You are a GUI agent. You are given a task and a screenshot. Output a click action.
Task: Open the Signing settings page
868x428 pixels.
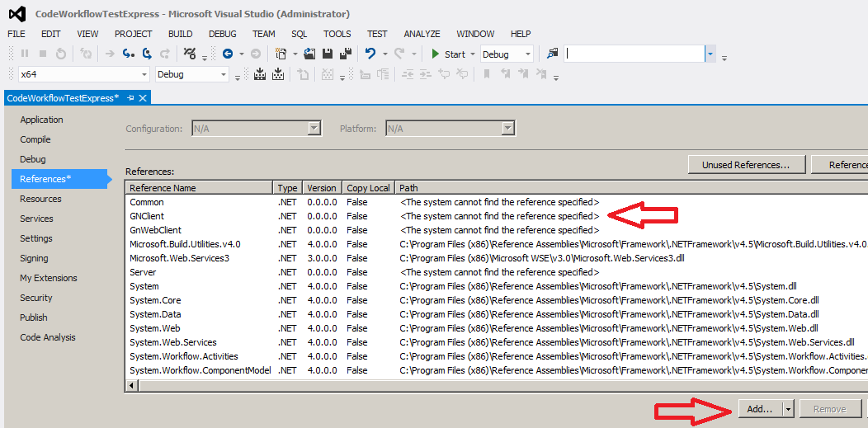[x=35, y=258]
